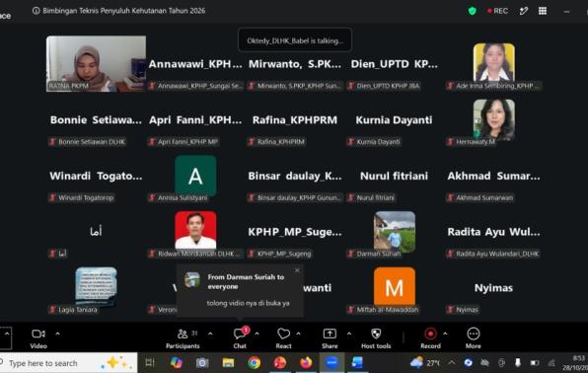Open the Participants panel
588x373 pixels.
pyautogui.click(x=183, y=338)
